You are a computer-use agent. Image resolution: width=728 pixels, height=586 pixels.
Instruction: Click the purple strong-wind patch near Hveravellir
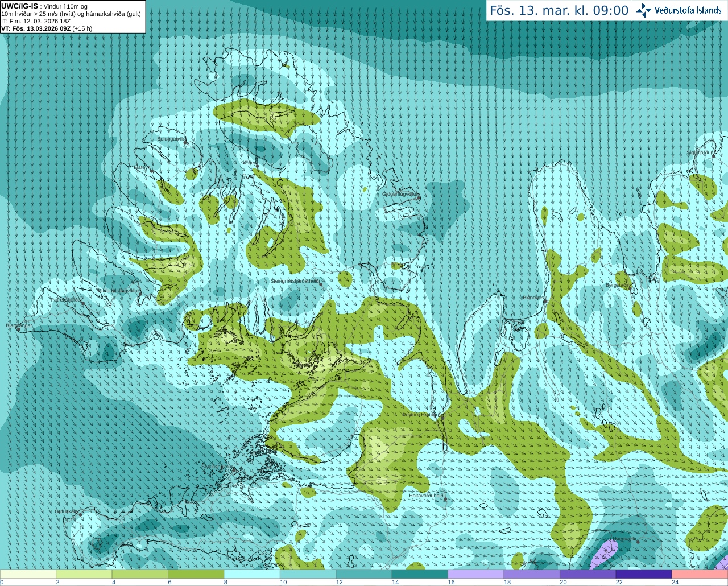pos(603,554)
